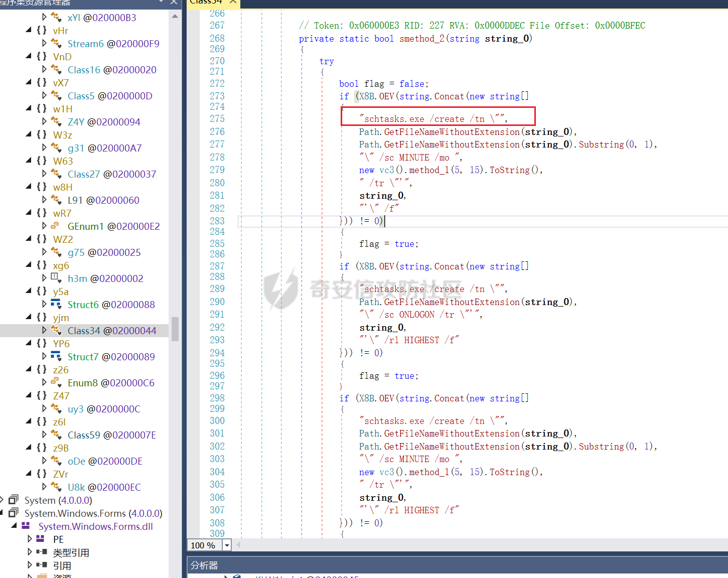The height and width of the screenshot is (578, 728).
Task: Click the try keyword on line 270
Action: coord(327,61)
